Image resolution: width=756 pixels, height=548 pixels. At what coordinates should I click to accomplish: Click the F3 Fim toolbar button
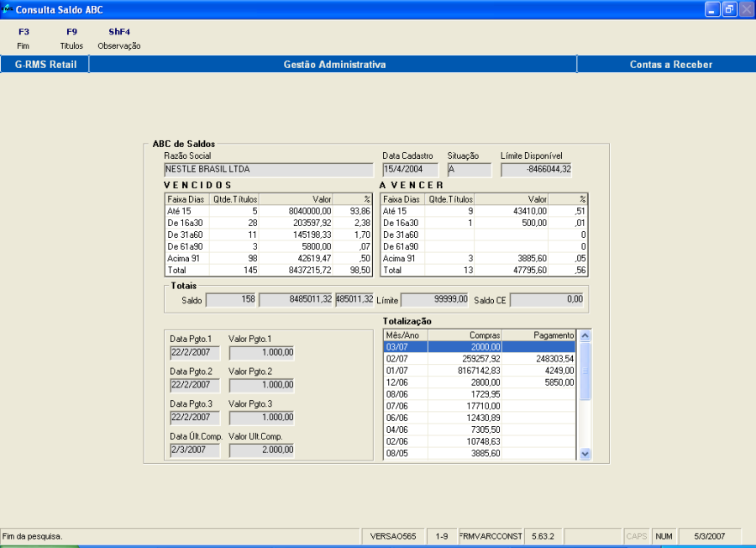point(23,39)
